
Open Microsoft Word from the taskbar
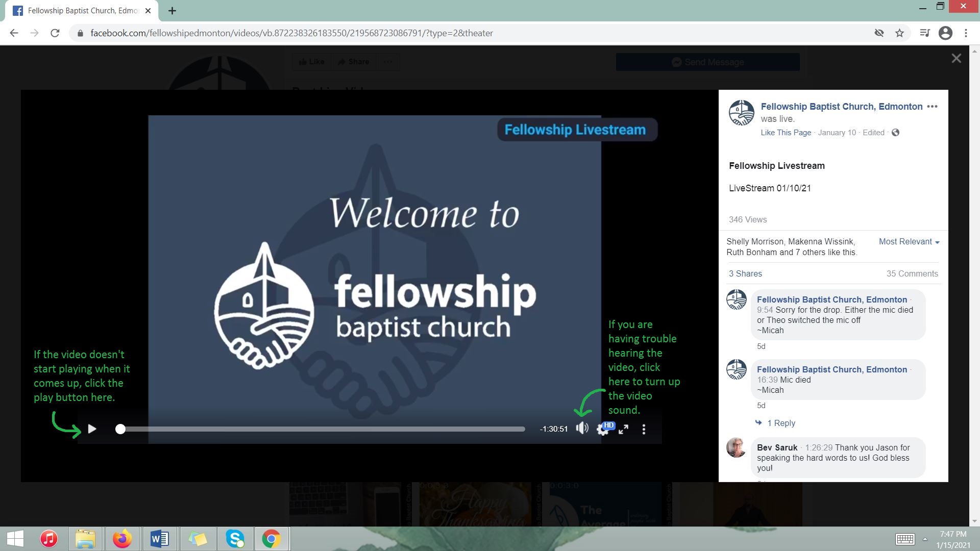pyautogui.click(x=160, y=539)
